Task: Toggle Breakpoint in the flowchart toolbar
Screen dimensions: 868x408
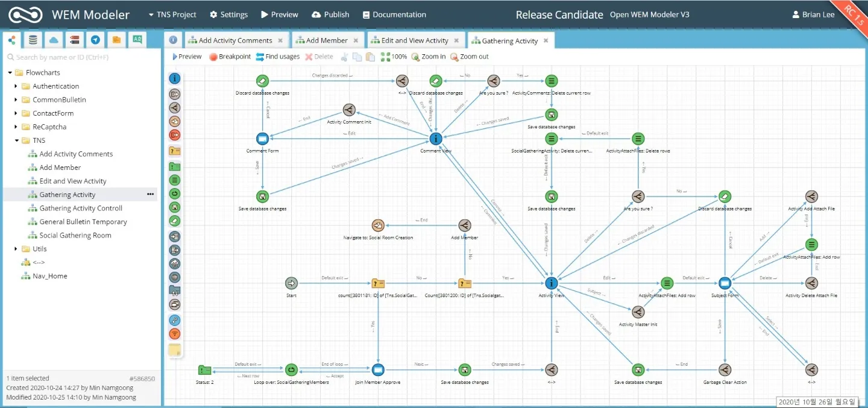Action: pyautogui.click(x=230, y=57)
